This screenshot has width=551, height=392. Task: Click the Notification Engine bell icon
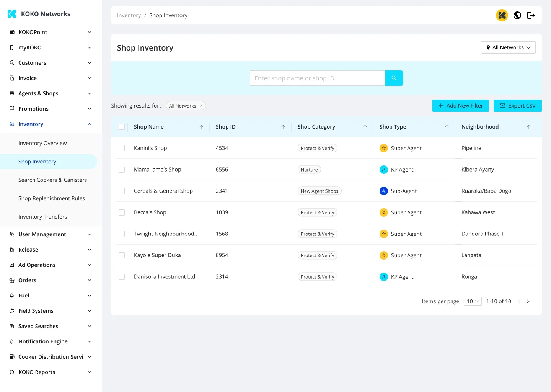pyautogui.click(x=12, y=341)
